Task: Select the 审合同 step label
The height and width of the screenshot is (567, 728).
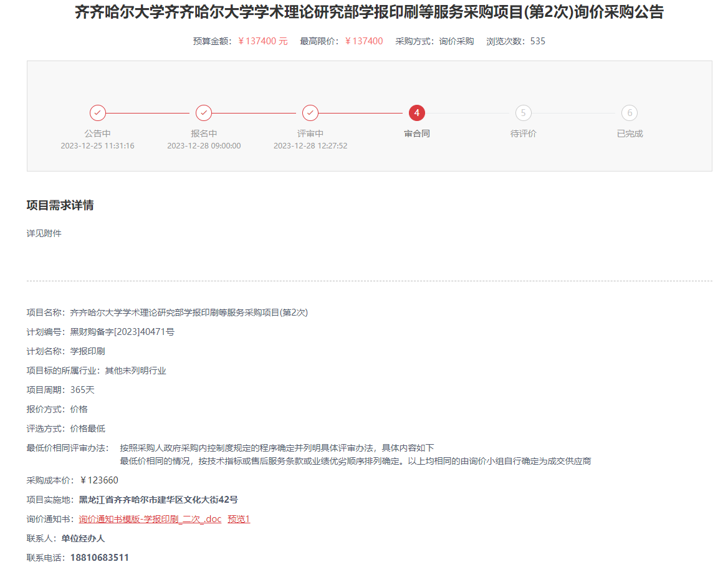Action: 417,133
